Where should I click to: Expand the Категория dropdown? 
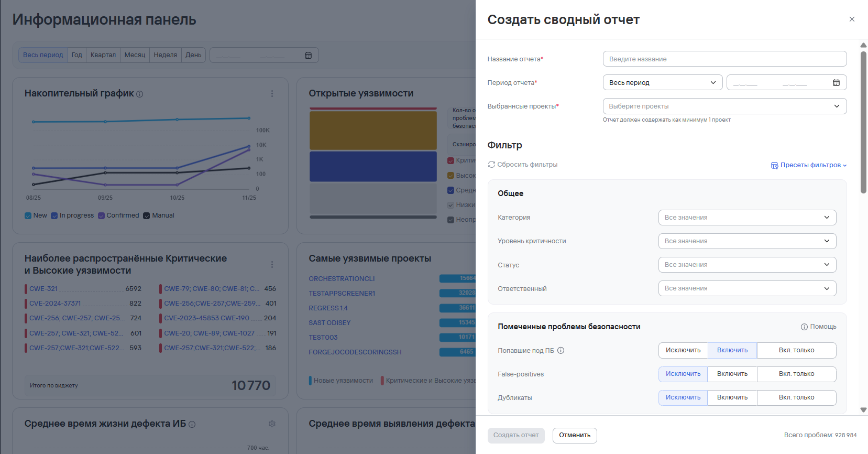pyautogui.click(x=746, y=218)
